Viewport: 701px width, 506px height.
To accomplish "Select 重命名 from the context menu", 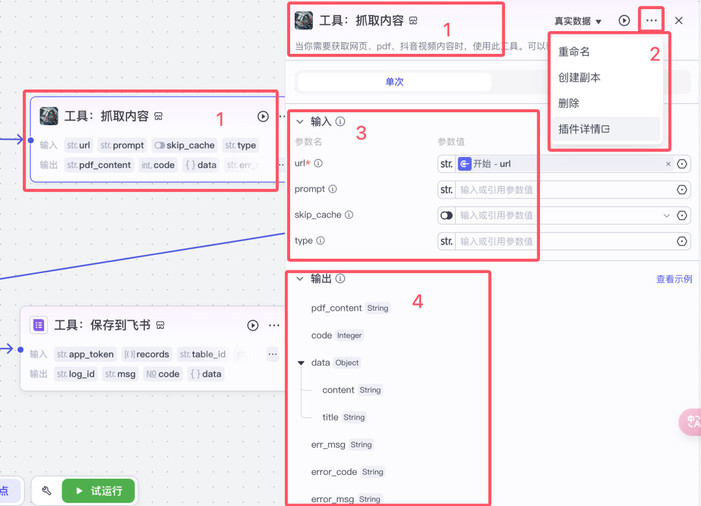I will point(574,52).
